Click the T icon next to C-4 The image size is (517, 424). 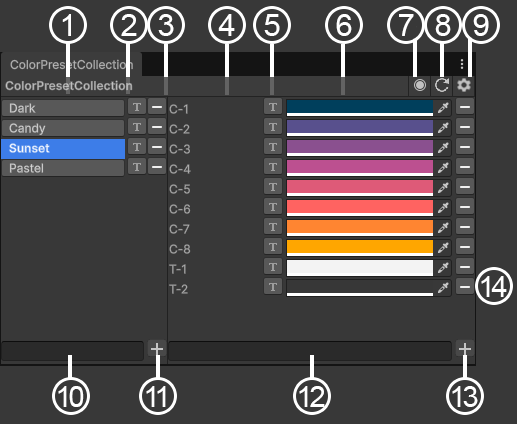273,167
